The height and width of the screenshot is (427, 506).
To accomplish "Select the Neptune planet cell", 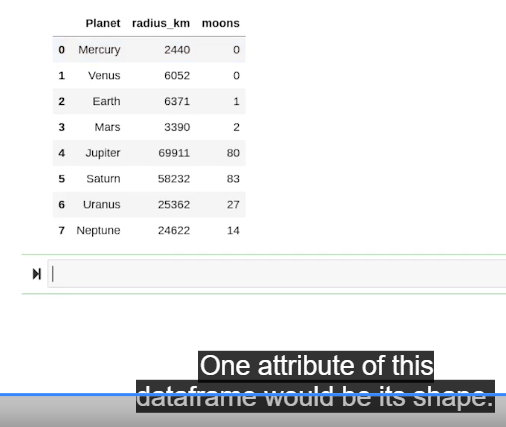I will (98, 231).
